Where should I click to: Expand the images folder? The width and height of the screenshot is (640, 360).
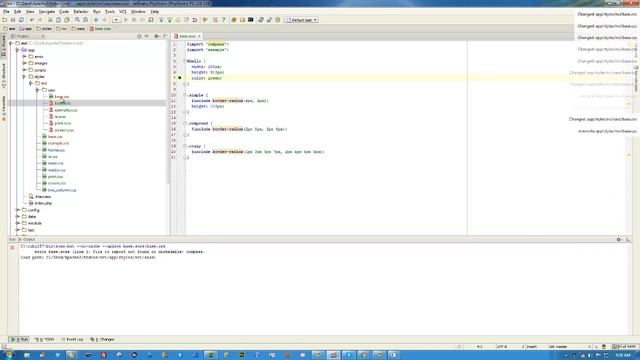pos(24,63)
